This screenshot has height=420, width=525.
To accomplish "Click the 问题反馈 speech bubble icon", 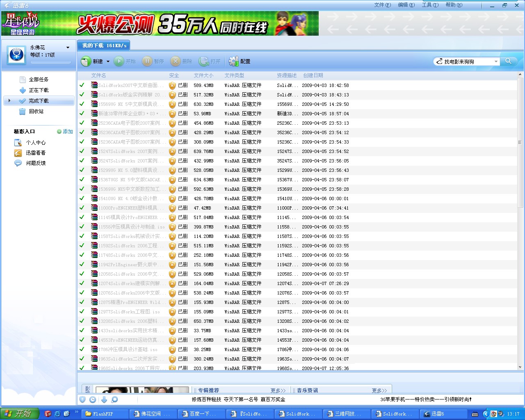I will [18, 163].
